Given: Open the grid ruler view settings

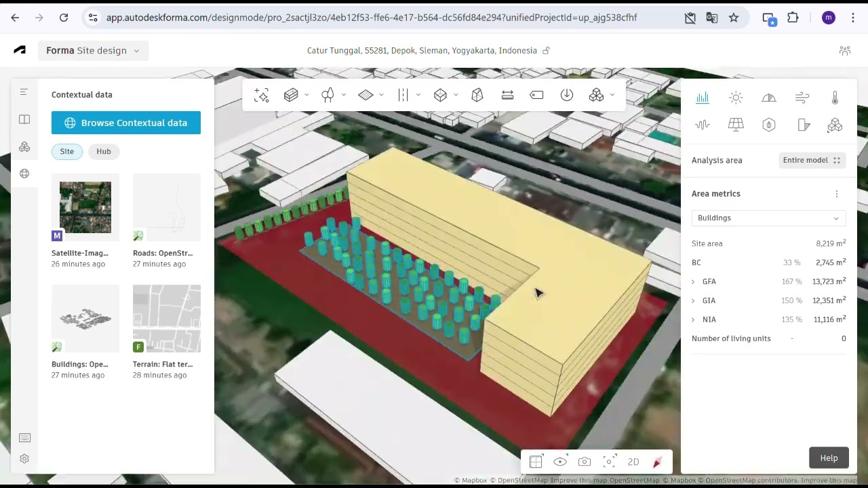Looking at the screenshot, I should click(x=536, y=462).
